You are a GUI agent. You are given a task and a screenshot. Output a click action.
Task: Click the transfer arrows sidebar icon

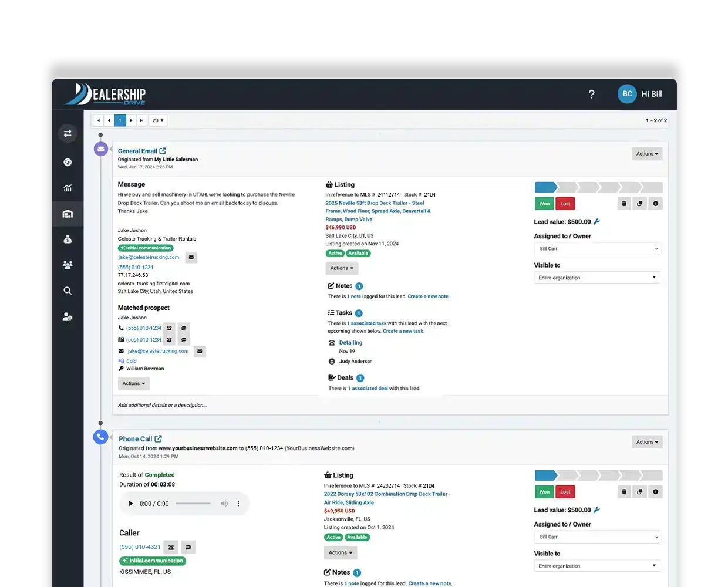point(68,134)
